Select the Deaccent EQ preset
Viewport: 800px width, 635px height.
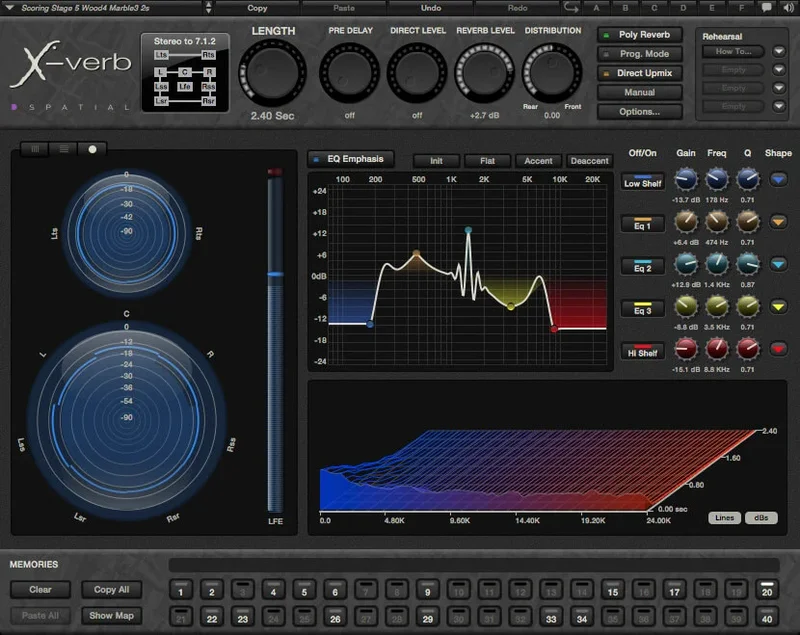pos(589,161)
